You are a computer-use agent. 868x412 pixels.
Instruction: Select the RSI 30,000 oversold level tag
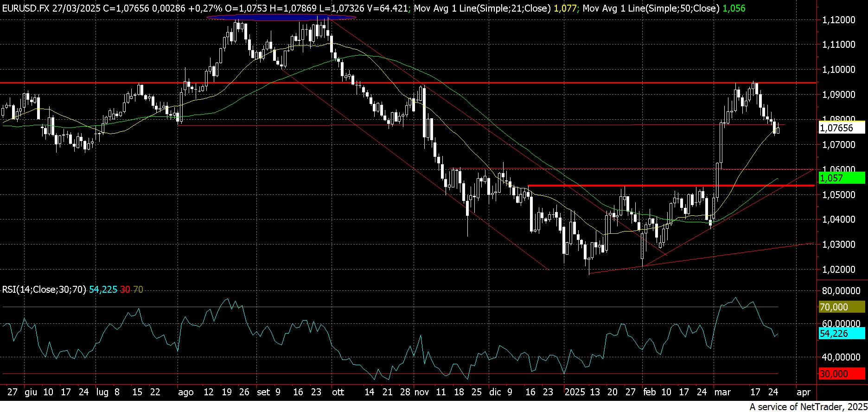click(x=842, y=373)
